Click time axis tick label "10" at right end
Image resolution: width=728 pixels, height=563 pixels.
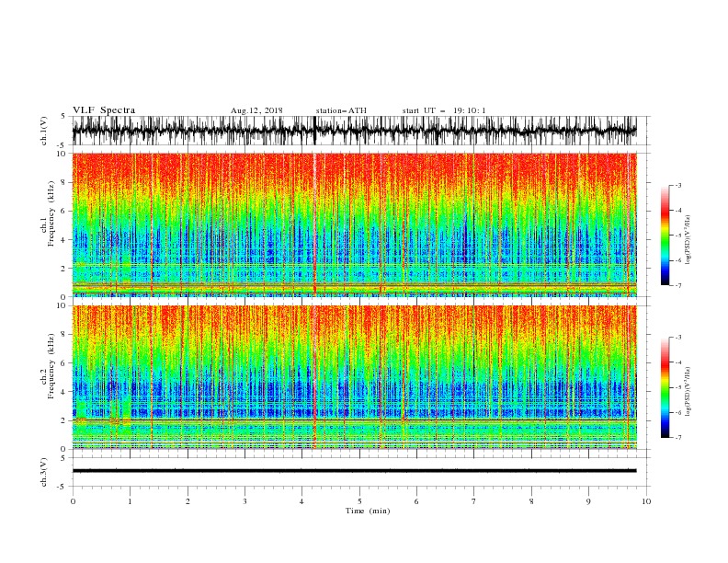click(646, 501)
